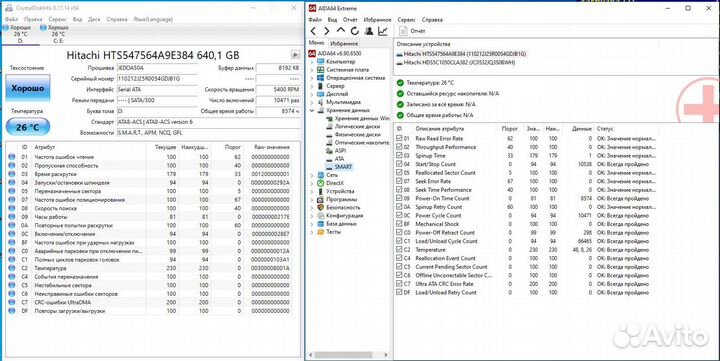Select Hitachi HDS5C1050CLA382 device row
Viewport: 720px width, 361px height.
pyautogui.click(x=456, y=62)
